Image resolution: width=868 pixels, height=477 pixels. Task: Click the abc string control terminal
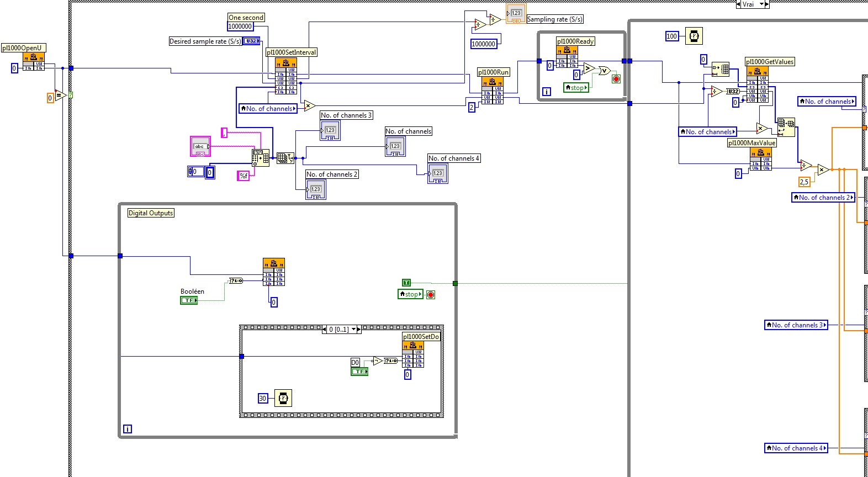tap(200, 147)
